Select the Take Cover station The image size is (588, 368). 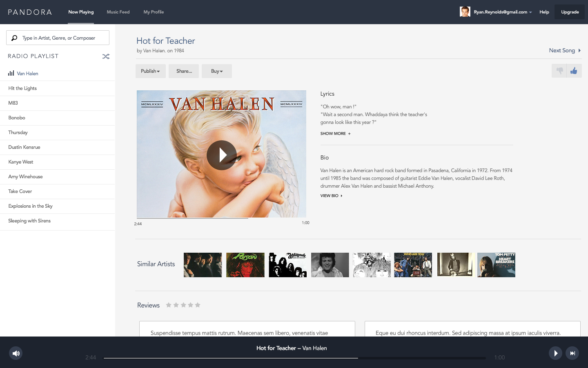tap(58, 191)
